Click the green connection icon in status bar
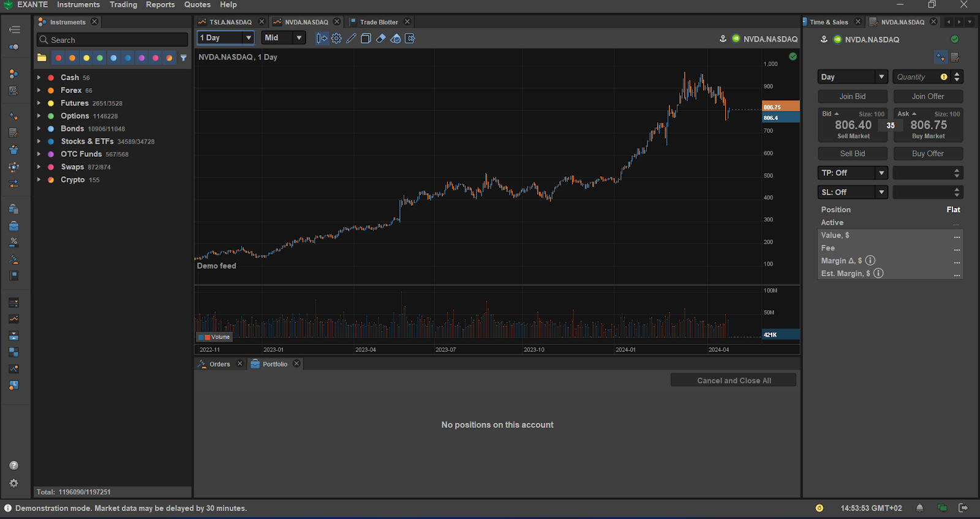Viewport: 980px width, 519px height. coord(942,508)
